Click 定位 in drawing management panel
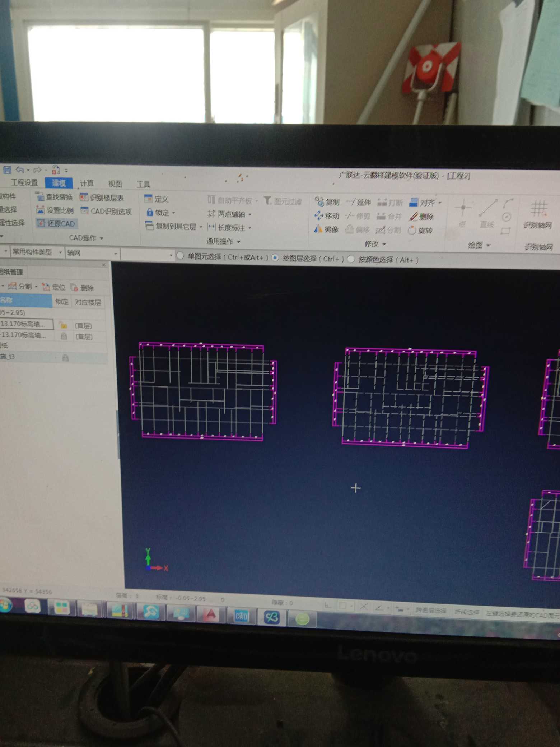The width and height of the screenshot is (560, 747). pos(53,287)
